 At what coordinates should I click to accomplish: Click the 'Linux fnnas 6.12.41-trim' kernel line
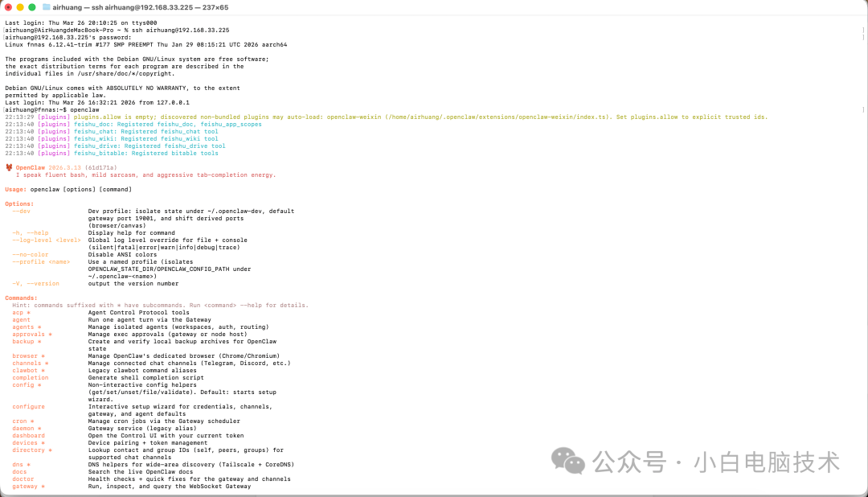click(x=146, y=44)
